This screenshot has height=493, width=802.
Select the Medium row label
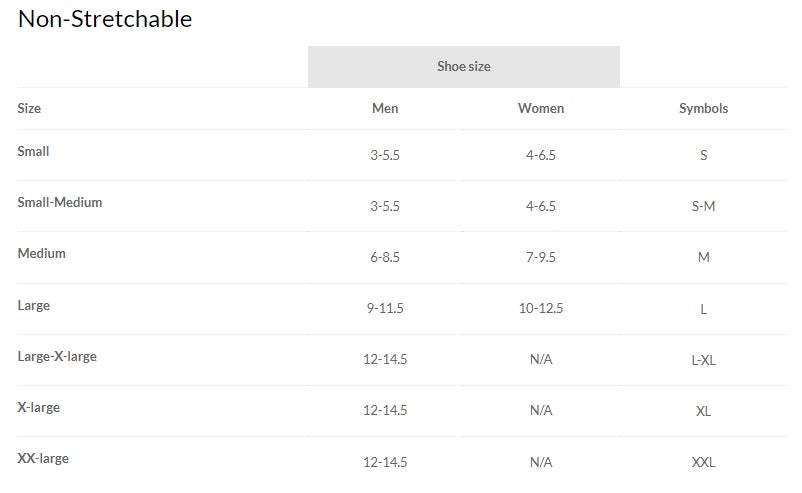41,253
